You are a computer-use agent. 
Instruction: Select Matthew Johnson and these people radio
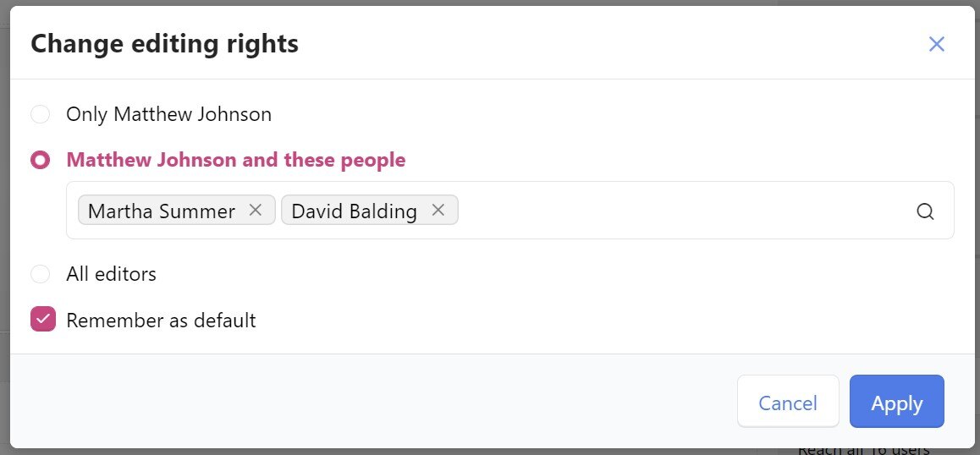[40, 160]
